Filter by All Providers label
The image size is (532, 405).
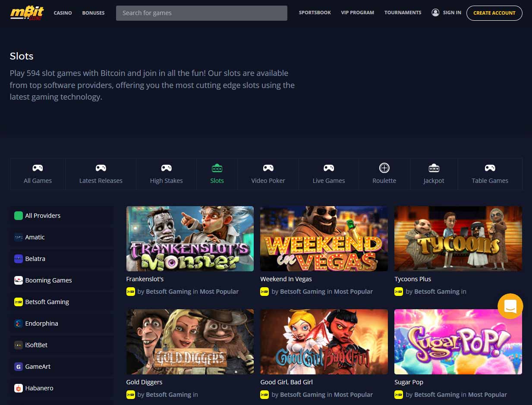pos(43,216)
